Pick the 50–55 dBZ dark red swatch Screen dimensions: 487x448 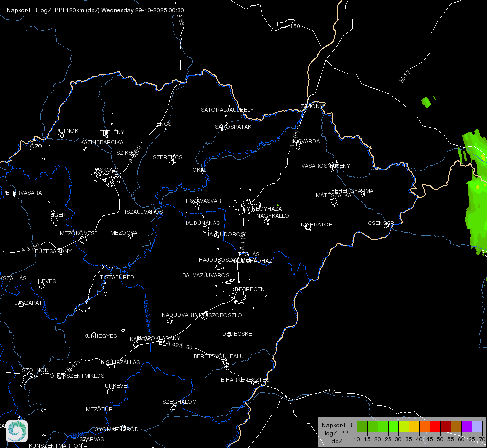point(445,427)
